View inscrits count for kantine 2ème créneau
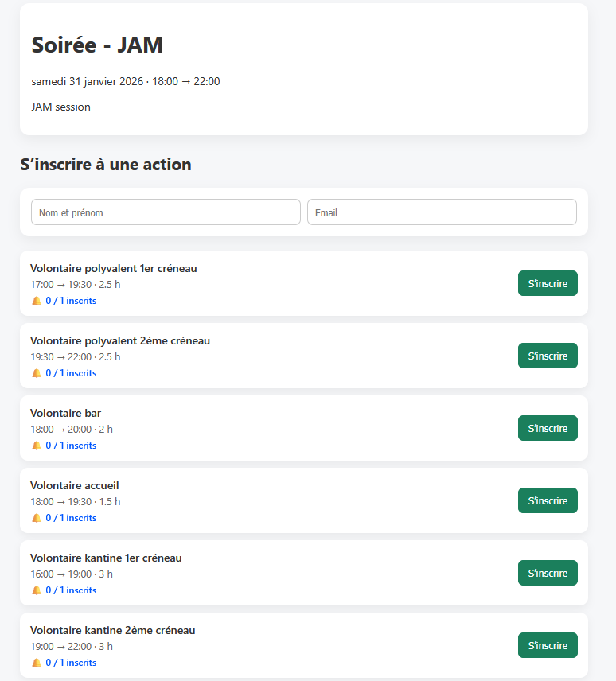 point(71,663)
